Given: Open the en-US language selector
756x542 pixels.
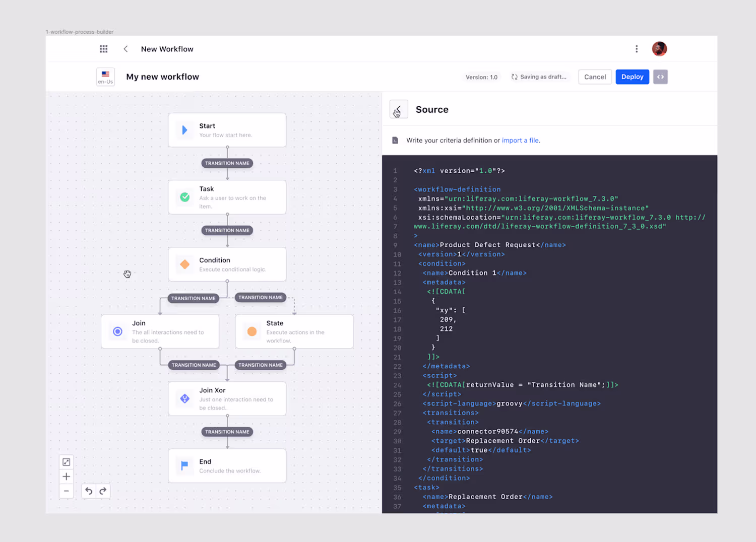Looking at the screenshot, I should coord(105,77).
